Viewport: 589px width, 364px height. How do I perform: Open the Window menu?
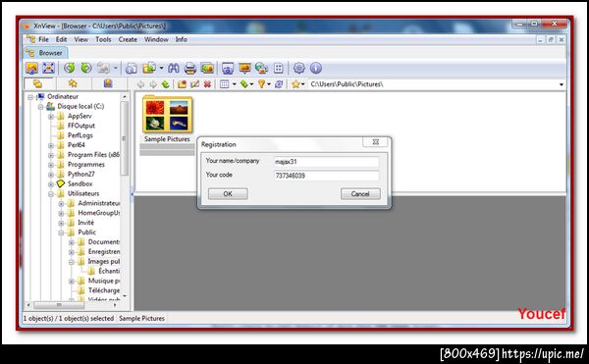(x=156, y=39)
